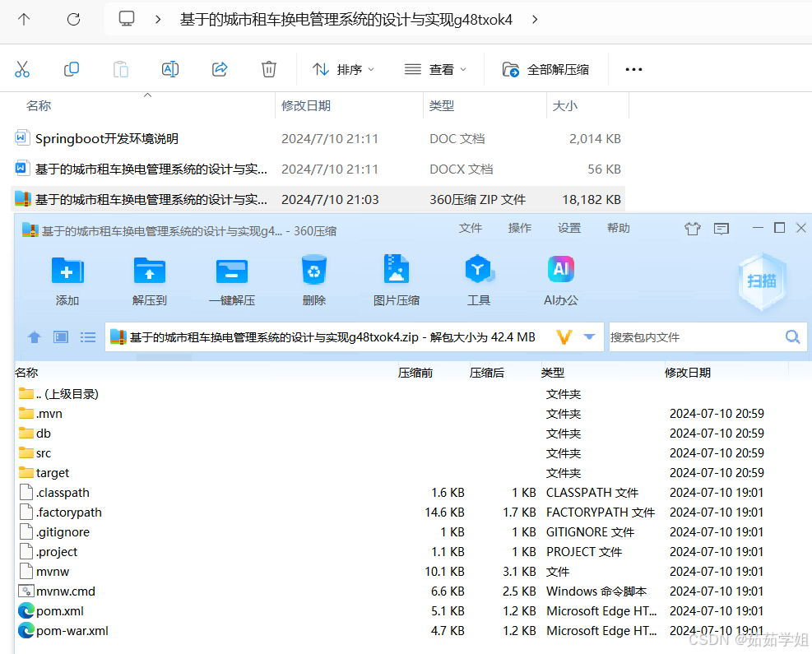Click the Share icon in Explorer toolbar

[220, 69]
